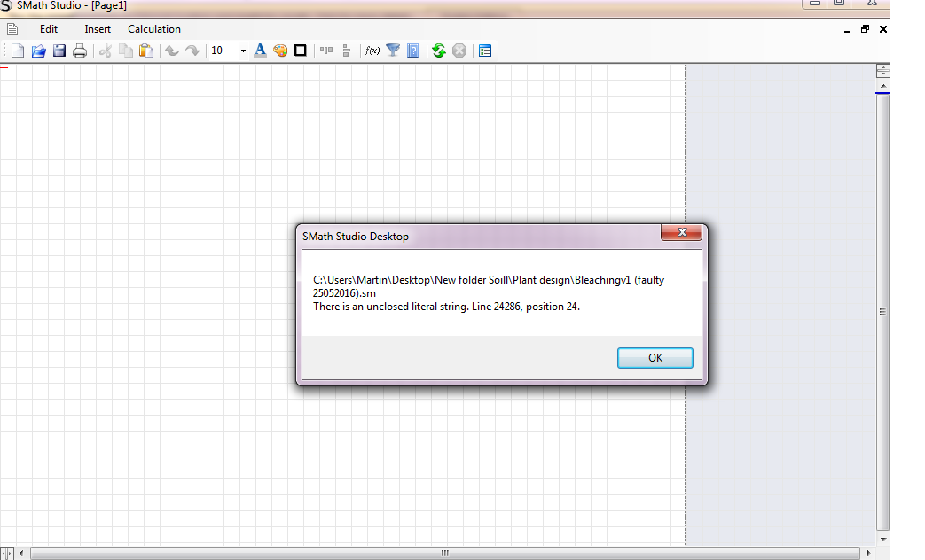Screen dimensions: 925x560
Task: Expand the font size dropdown arrow
Action: 243,51
